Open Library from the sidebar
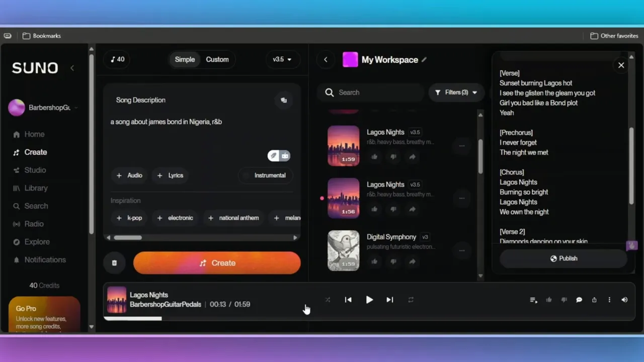This screenshot has height=362, width=644. click(36, 188)
